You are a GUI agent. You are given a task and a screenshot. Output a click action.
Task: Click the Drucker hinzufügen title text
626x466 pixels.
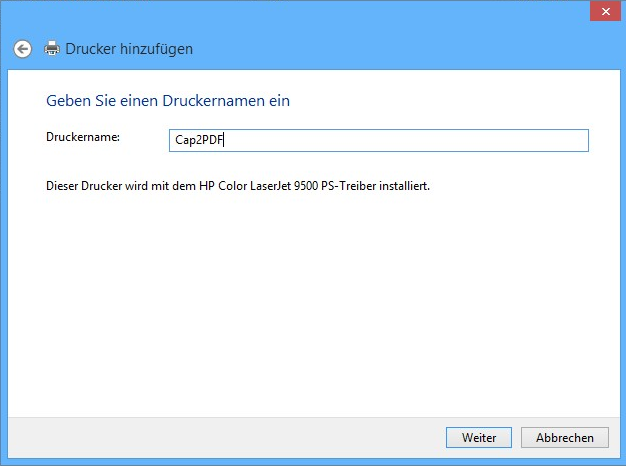[x=129, y=49]
